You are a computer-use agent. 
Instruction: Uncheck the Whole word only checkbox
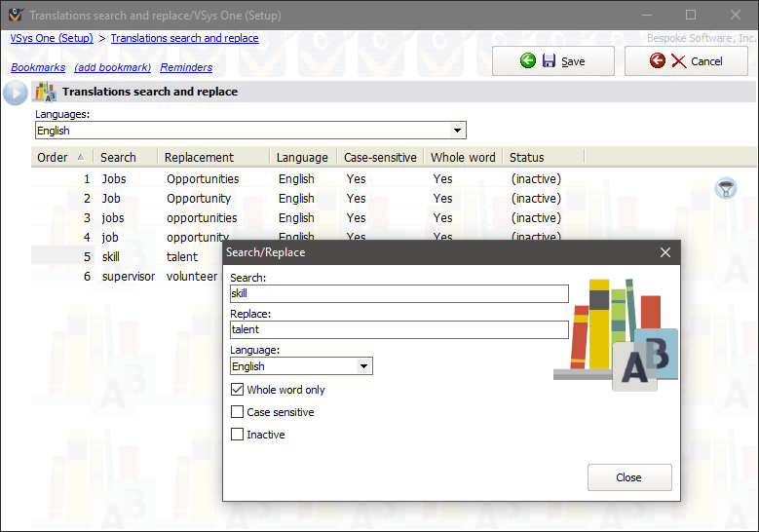237,390
